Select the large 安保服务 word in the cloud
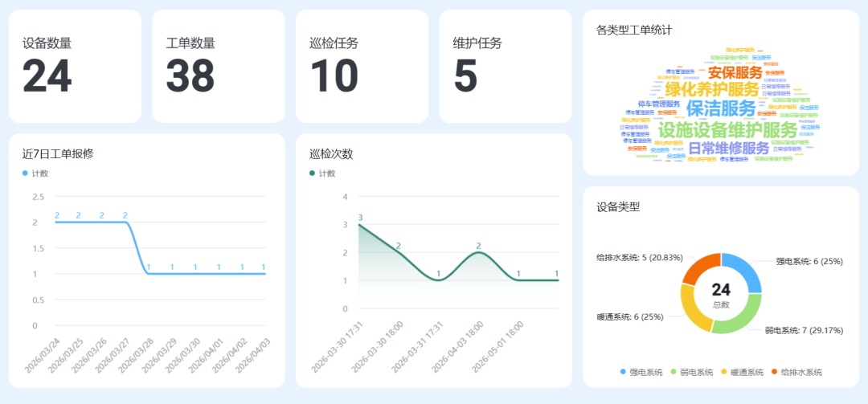 [735, 72]
